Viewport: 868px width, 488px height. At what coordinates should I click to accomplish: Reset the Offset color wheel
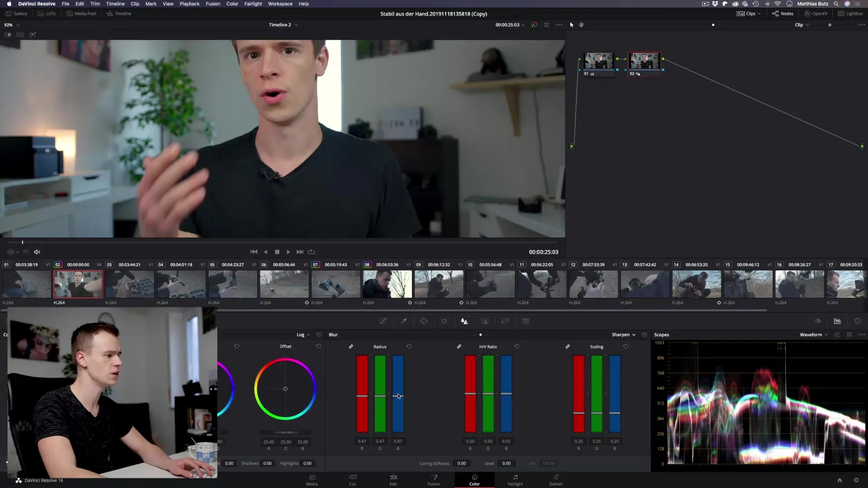click(319, 347)
